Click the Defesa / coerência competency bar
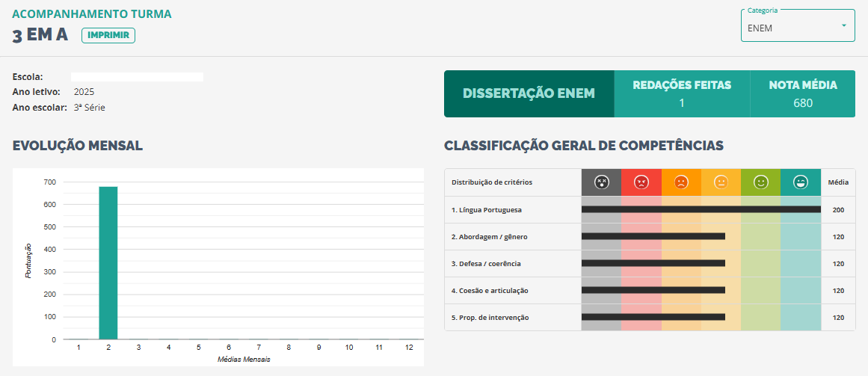 pos(653,263)
